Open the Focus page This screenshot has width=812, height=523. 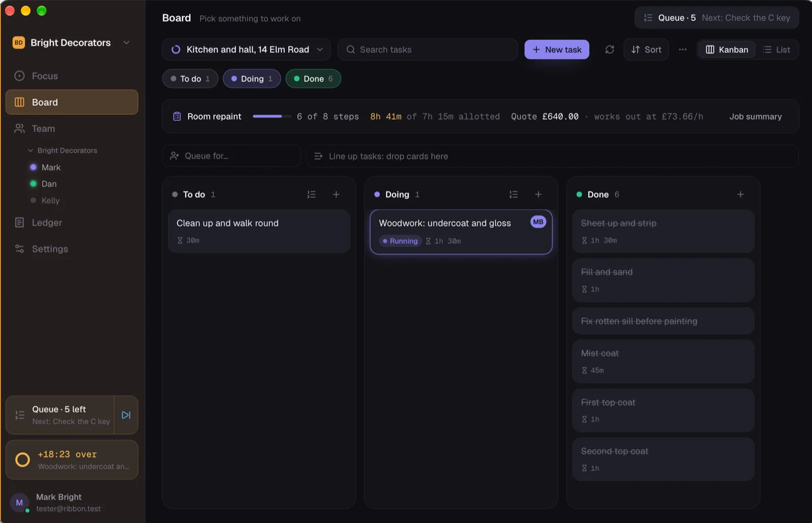pos(72,76)
